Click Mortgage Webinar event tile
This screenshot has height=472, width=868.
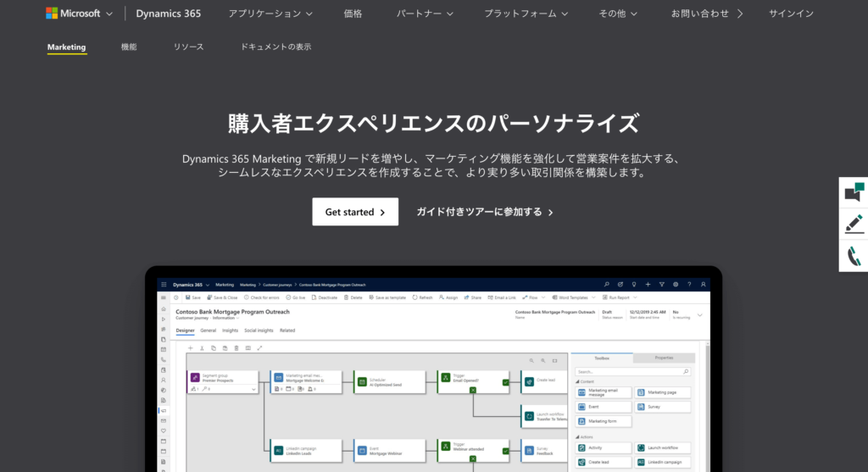390,451
